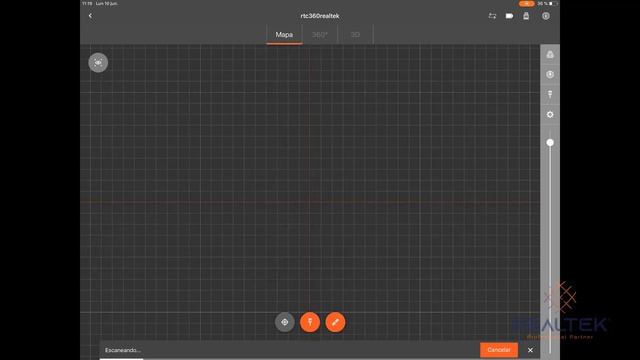Switch to the 3D tab
Screen dimensions: 640x360
(x=355, y=35)
